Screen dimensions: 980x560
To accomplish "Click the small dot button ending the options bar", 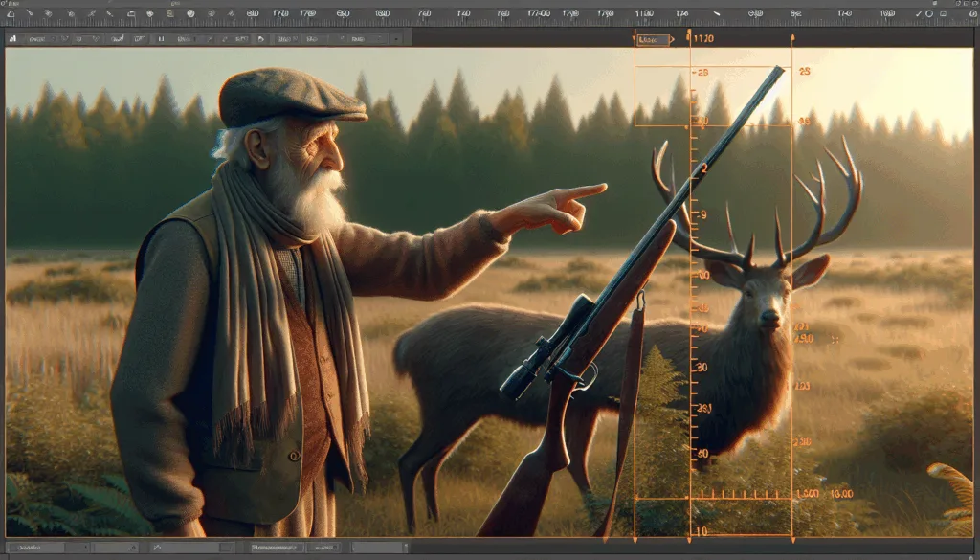I will tap(396, 38).
